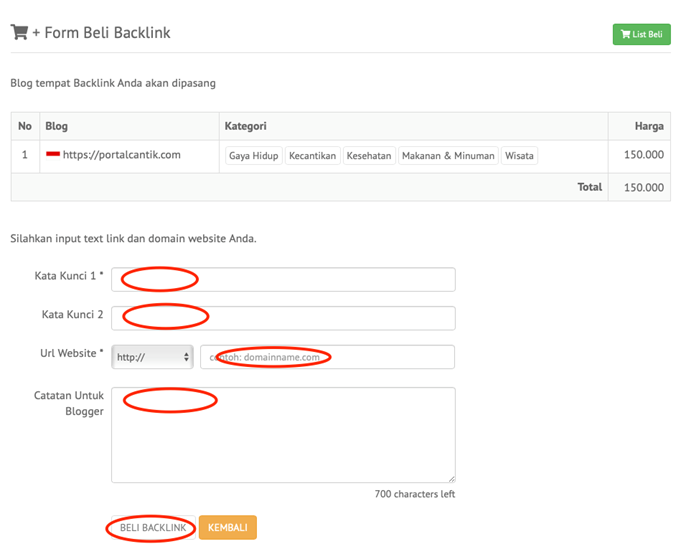This screenshot has width=686, height=554.
Task: Click the shopping cart icon in the page heading
Action: click(19, 32)
